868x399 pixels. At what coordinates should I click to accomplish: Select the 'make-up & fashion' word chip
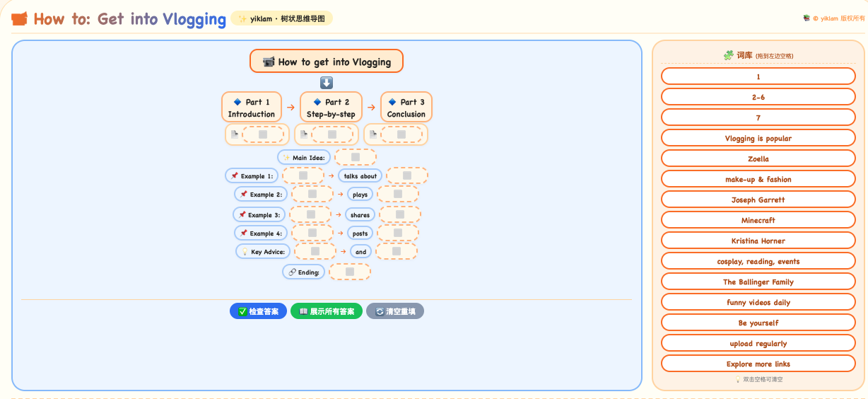click(x=758, y=179)
